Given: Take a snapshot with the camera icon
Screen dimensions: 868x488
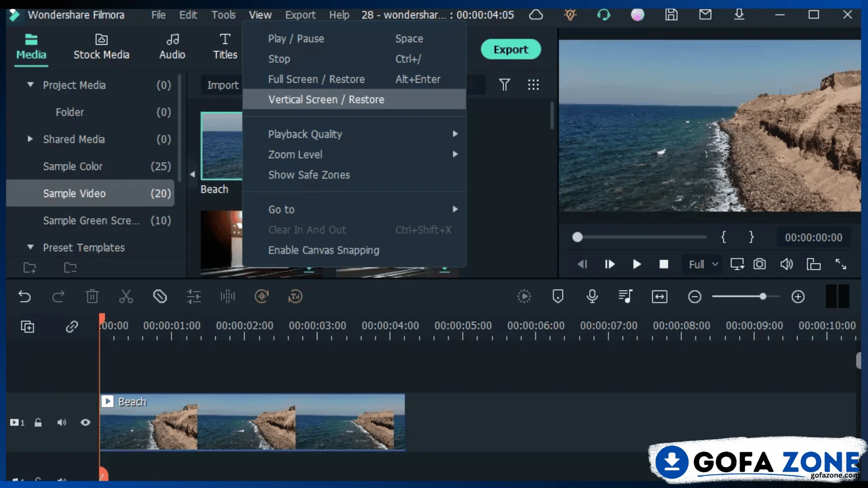Looking at the screenshot, I should coord(759,264).
